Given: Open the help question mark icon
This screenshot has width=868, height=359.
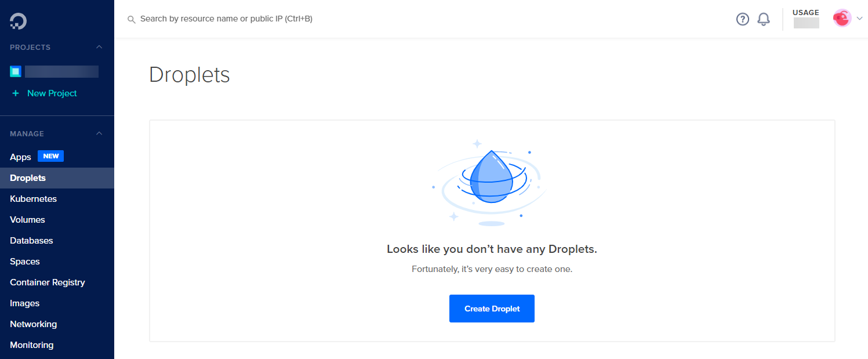Looking at the screenshot, I should coord(742,19).
